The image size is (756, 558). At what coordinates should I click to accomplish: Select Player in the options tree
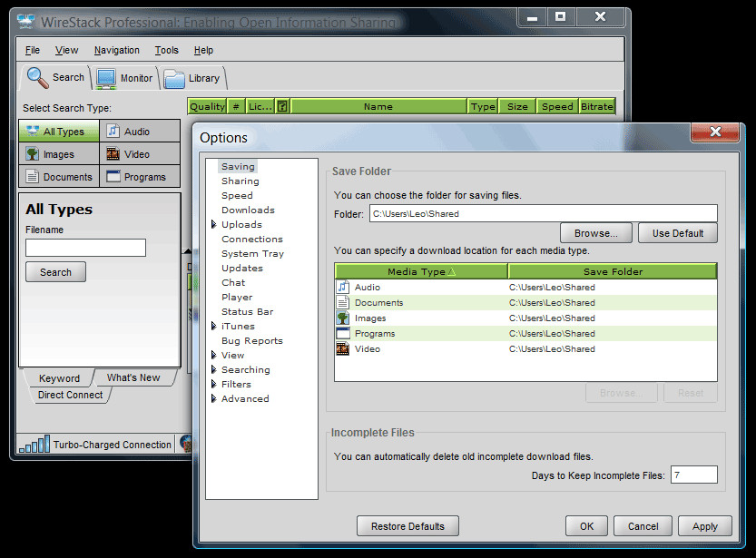tap(237, 298)
